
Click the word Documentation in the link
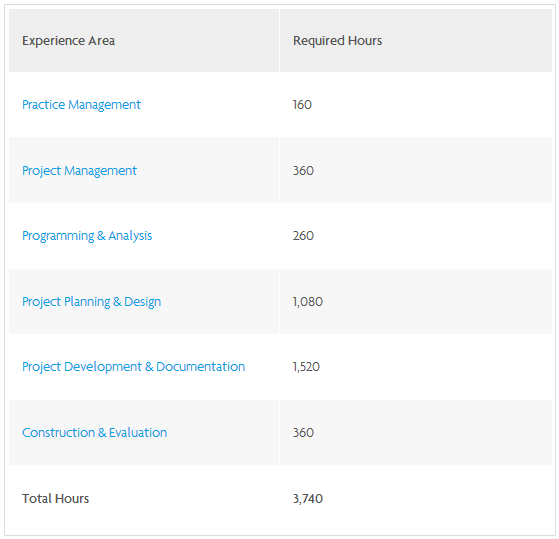[201, 367]
